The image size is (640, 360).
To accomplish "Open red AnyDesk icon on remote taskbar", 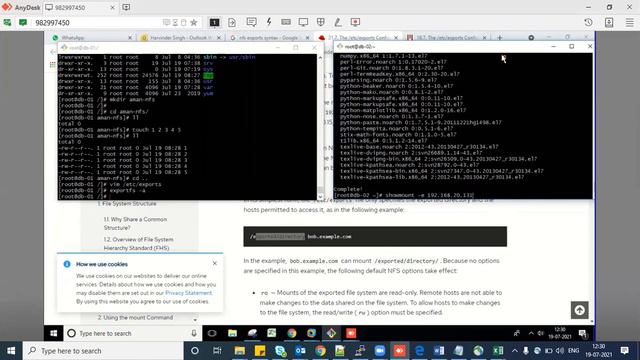I will [x=351, y=333].
